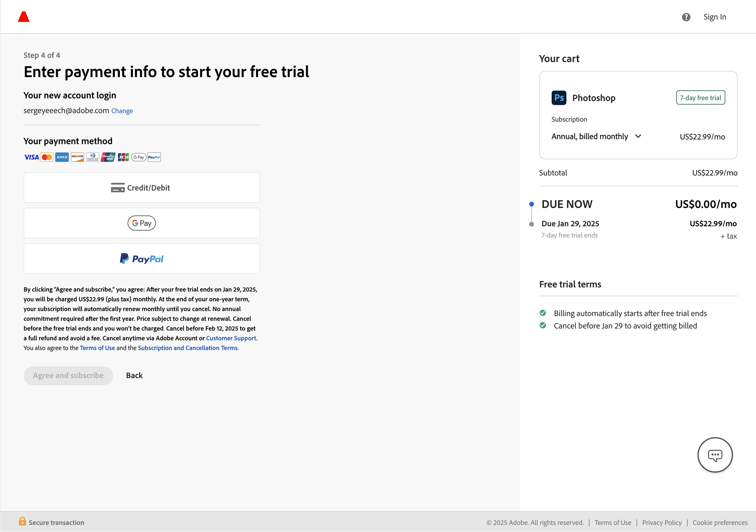Open footer Terms of Use link
Viewport: 756px width, 532px height.
pyautogui.click(x=613, y=523)
